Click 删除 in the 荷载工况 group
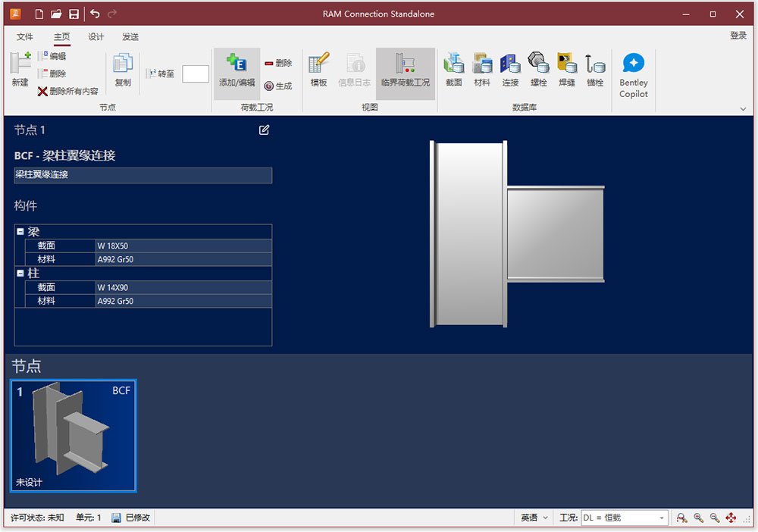The image size is (758, 532). pos(278,63)
